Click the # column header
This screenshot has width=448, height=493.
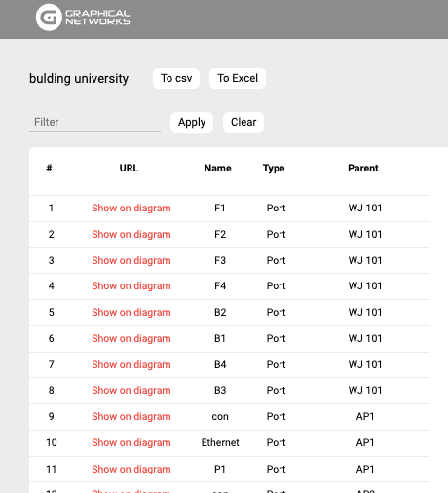49,168
